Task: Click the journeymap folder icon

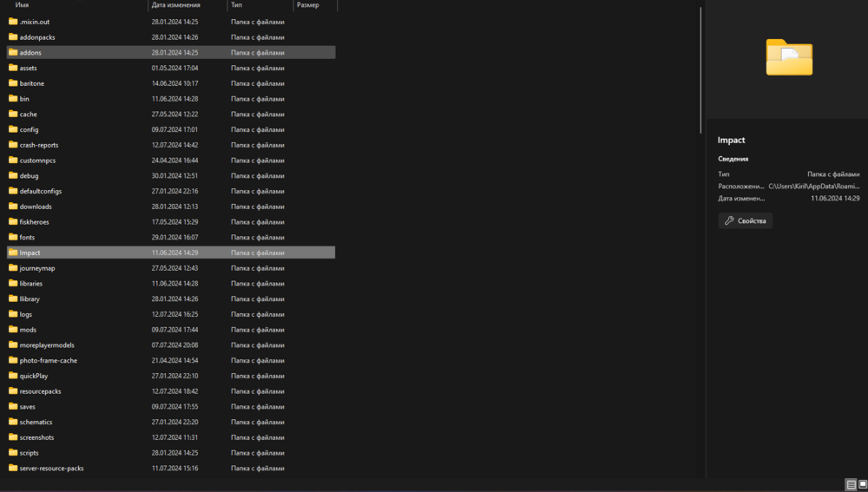Action: 13,268
